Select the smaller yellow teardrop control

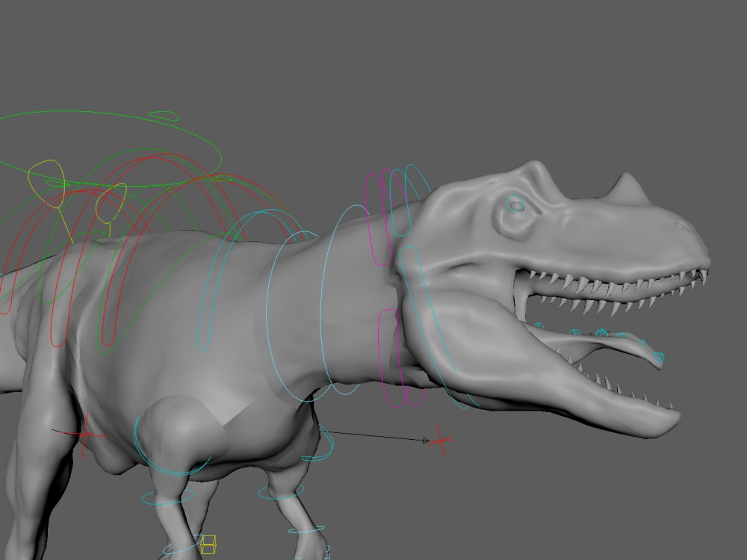click(111, 204)
